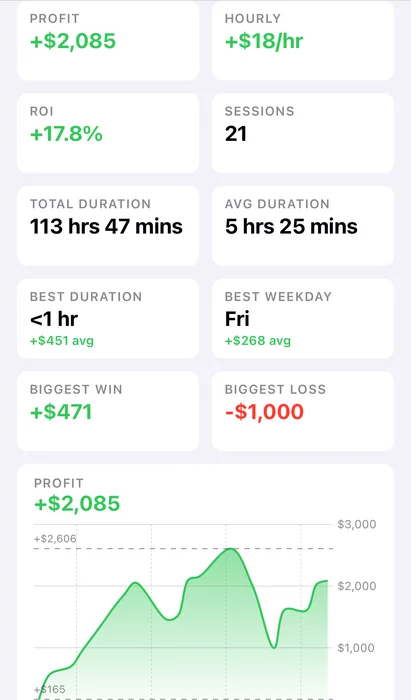Image resolution: width=411 pixels, height=700 pixels.
Task: Select the ROI +17.8% card
Action: tap(108, 133)
